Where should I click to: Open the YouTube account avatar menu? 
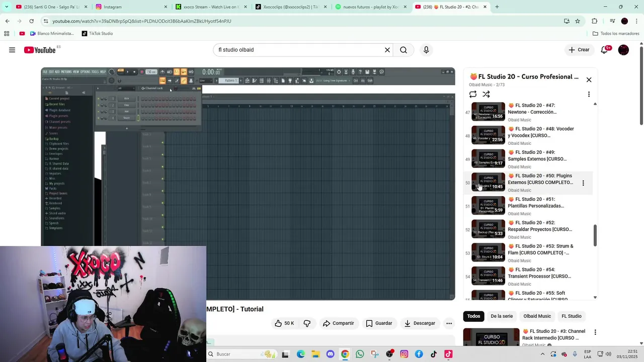click(x=623, y=50)
